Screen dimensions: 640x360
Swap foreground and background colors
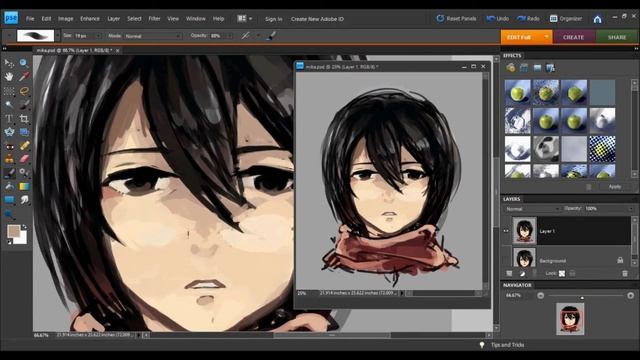24,227
